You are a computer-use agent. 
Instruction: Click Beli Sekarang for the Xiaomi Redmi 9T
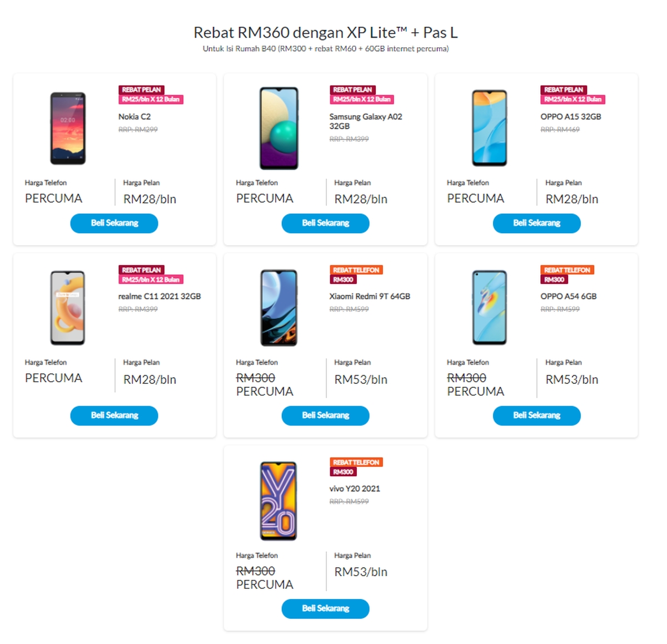[325, 416]
